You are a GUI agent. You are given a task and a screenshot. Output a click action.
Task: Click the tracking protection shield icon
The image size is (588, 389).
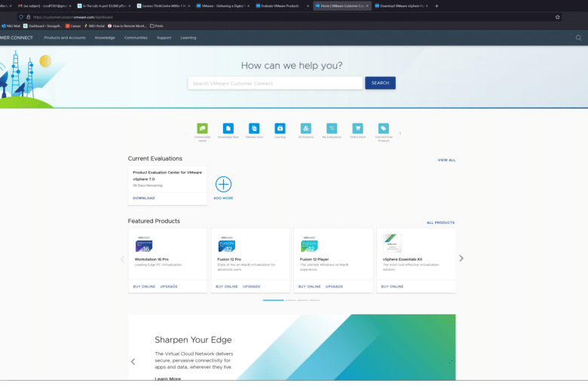point(21,17)
